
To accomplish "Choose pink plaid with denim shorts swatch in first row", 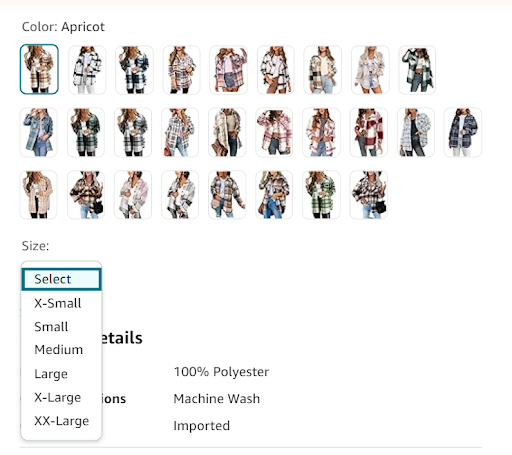I will (229, 70).
